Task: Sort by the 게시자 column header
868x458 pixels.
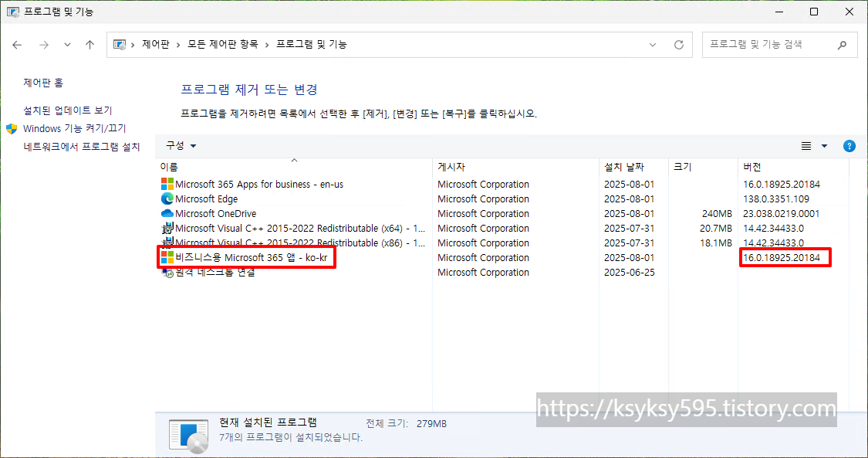Action: point(515,167)
